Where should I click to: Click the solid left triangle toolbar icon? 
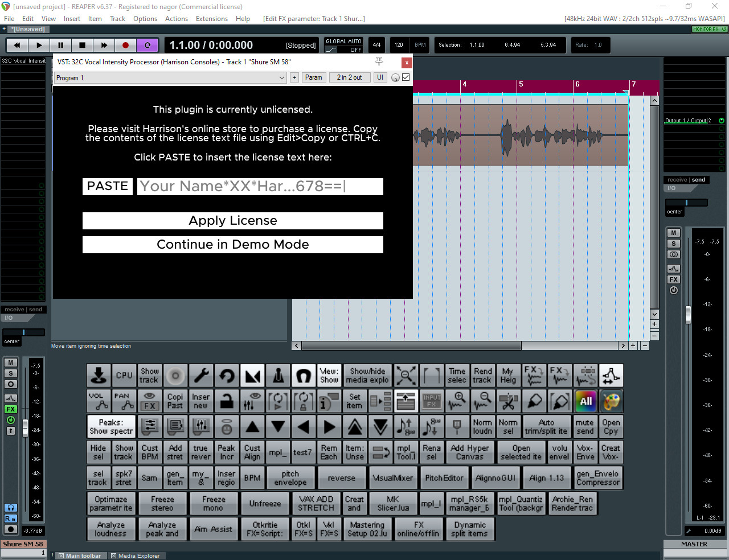click(304, 427)
